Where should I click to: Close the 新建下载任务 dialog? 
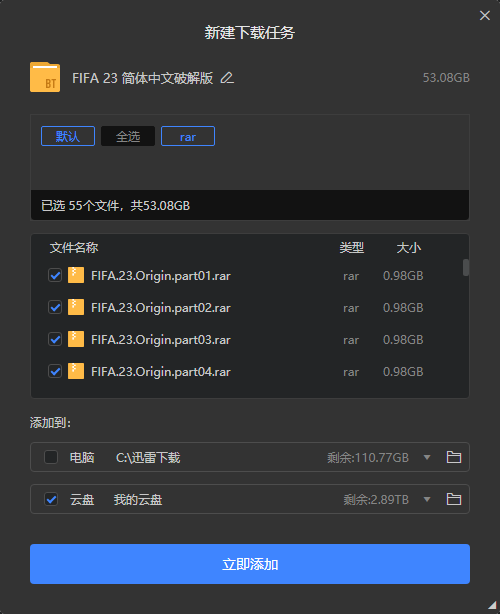tap(485, 15)
